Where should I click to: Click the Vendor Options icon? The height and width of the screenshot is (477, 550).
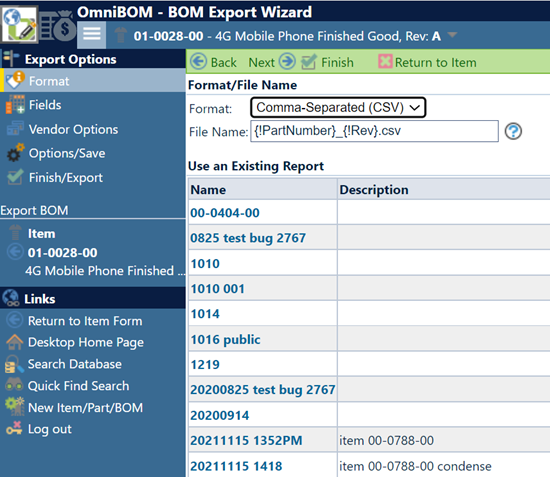15,128
